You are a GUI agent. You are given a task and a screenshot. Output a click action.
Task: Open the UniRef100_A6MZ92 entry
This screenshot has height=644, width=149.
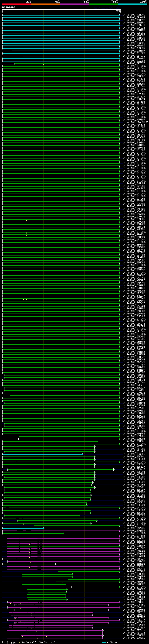click(133, 20)
